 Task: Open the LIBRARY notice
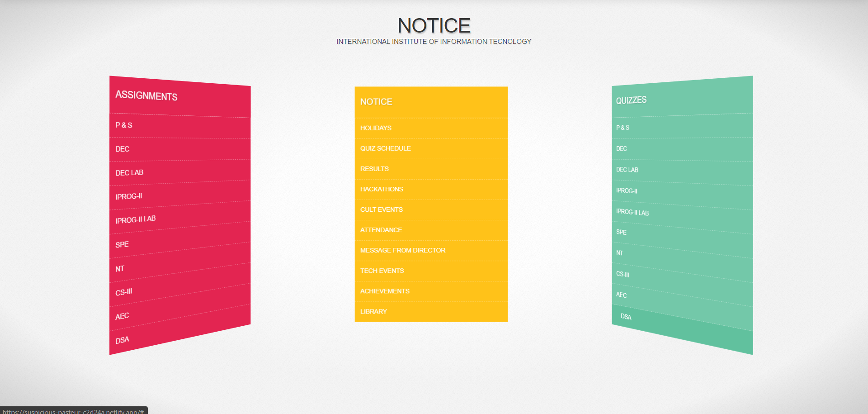tap(431, 311)
